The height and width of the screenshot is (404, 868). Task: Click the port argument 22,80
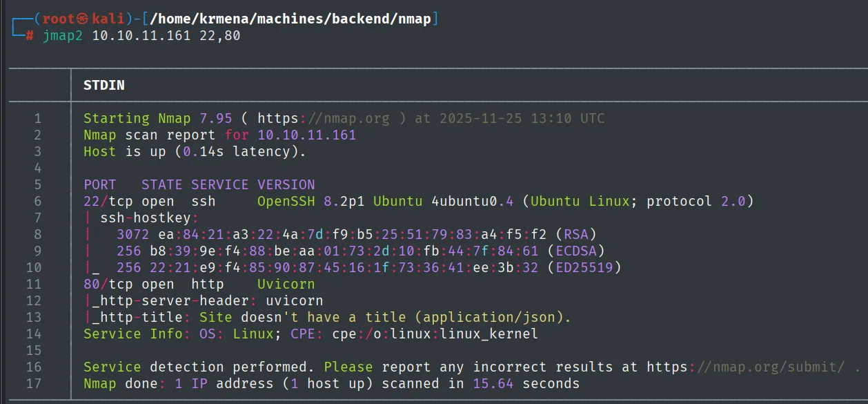(x=220, y=36)
